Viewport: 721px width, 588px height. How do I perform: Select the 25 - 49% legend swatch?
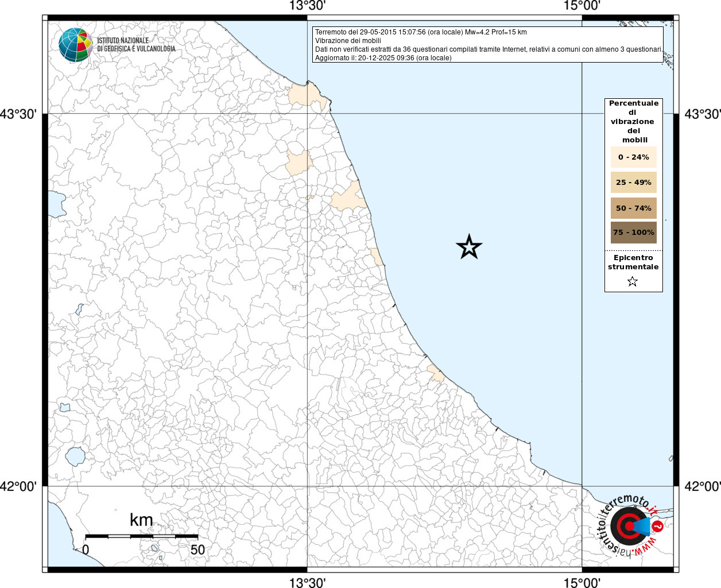click(634, 182)
